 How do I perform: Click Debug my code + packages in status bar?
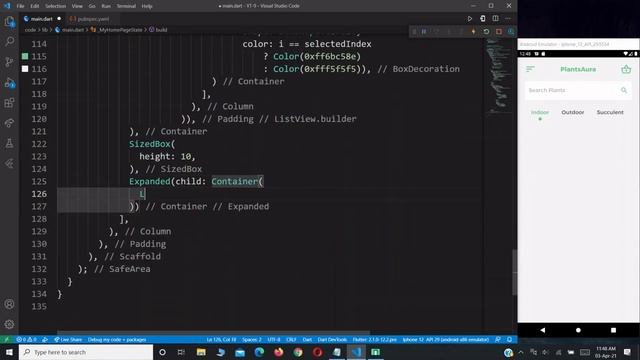(117, 340)
